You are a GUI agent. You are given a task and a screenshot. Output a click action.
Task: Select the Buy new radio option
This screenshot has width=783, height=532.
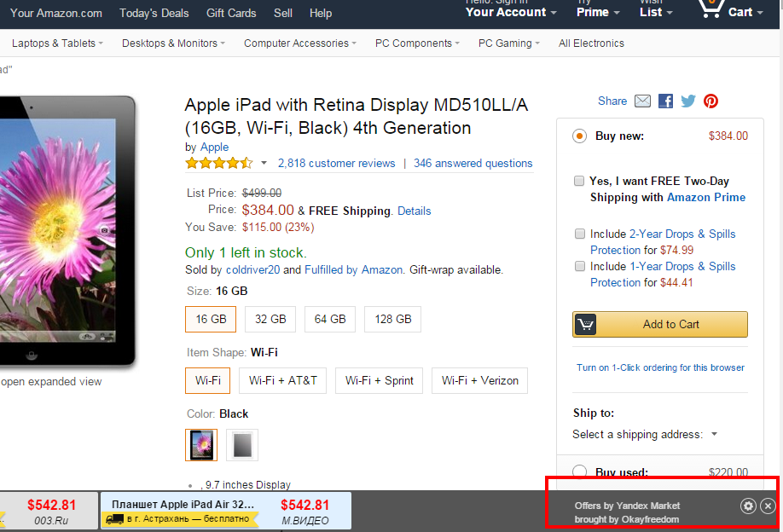(579, 136)
